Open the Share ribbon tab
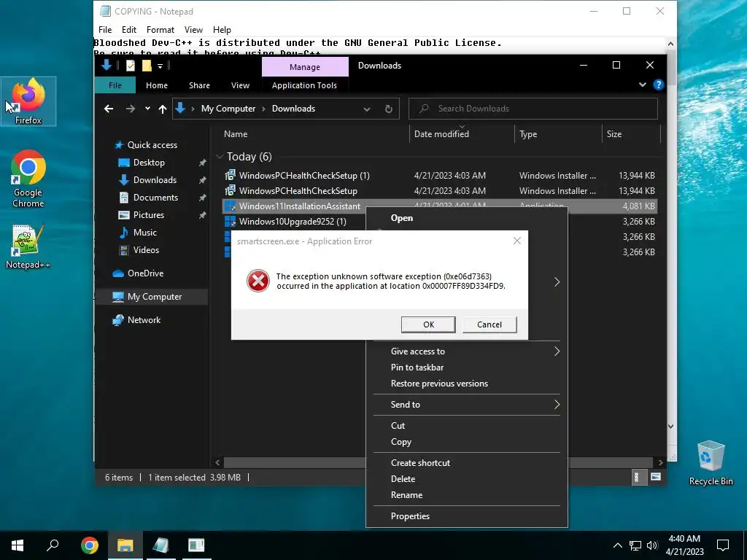The height and width of the screenshot is (560, 747). 199,85
